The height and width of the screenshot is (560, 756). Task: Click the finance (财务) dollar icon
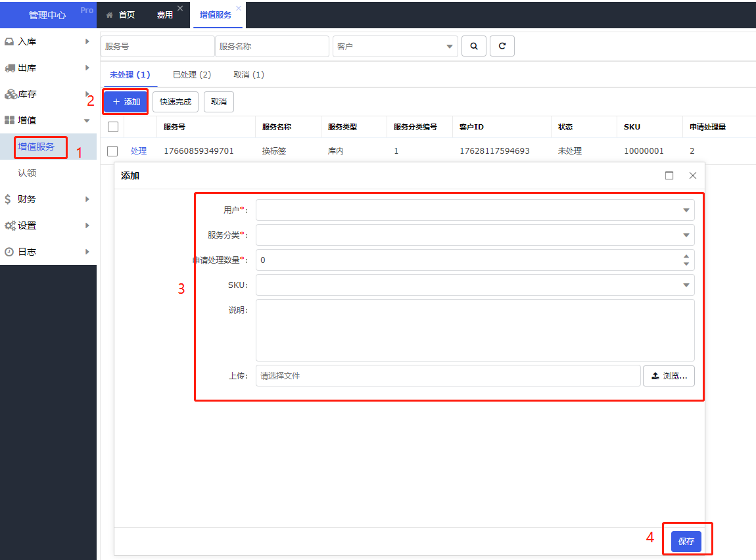[8, 199]
